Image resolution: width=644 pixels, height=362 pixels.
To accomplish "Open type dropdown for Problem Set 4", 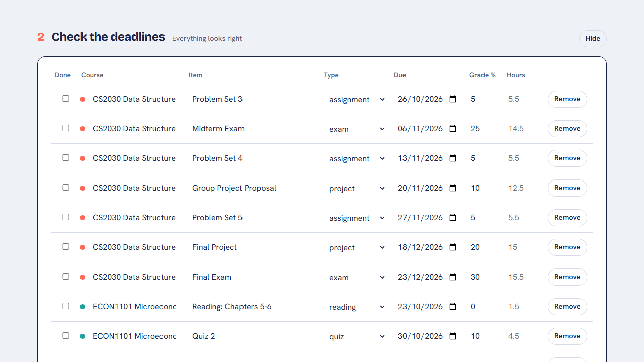I will [357, 158].
